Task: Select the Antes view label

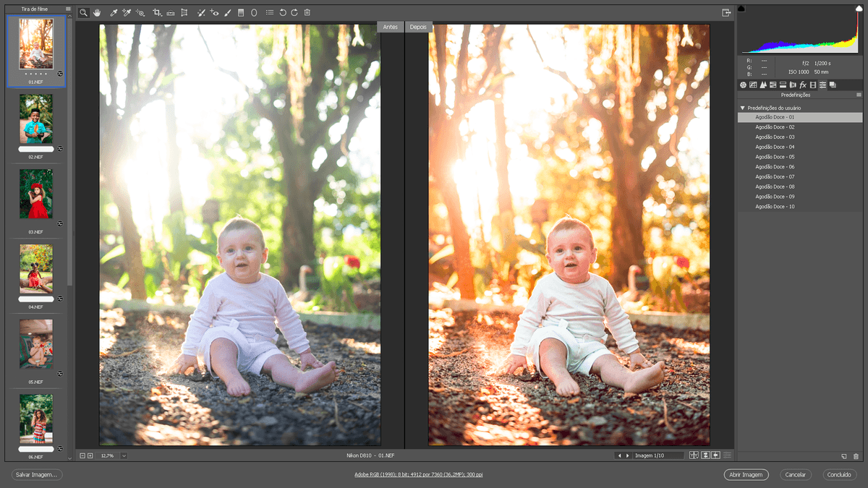Action: click(391, 27)
